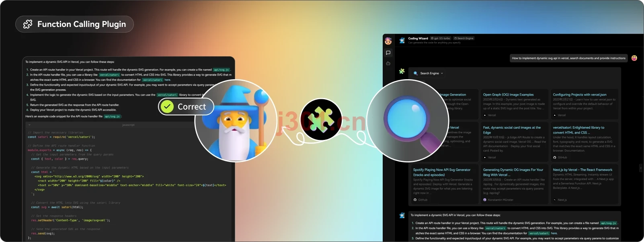Click the GitHub source icon on the Spotify card
Viewport: 644px width, 242px height.
pos(415,200)
